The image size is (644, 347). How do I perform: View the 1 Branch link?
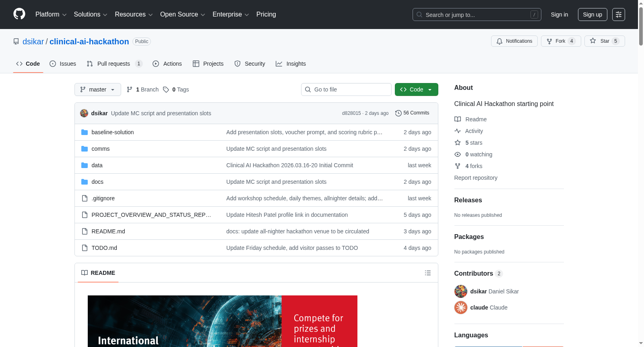tap(143, 89)
